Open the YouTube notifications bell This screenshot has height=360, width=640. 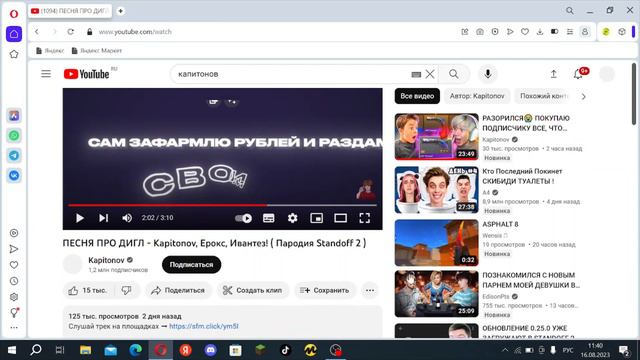point(578,74)
